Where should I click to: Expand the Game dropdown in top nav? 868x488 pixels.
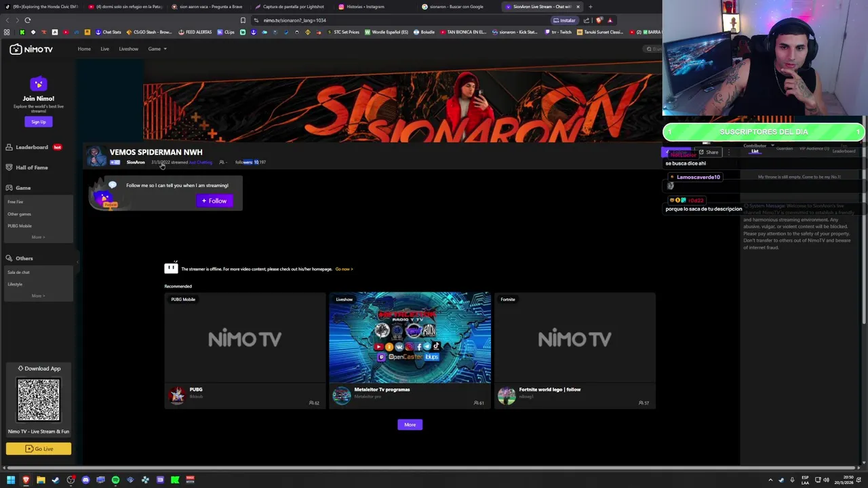[x=157, y=49]
